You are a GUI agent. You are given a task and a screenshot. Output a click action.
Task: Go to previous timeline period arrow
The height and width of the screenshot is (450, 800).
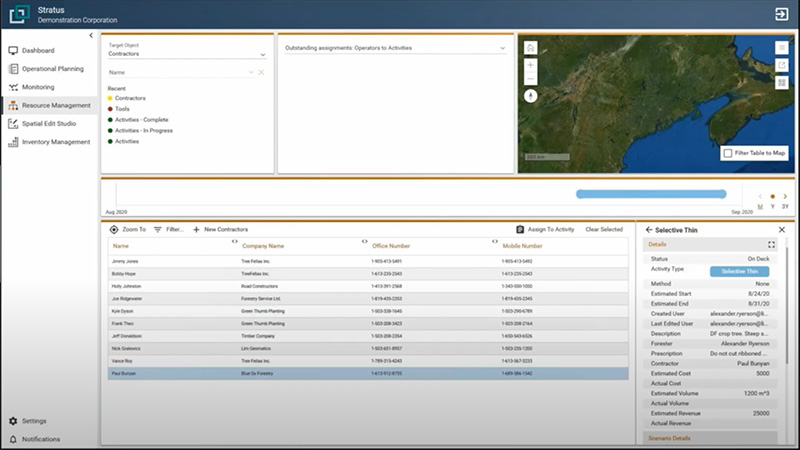760,196
